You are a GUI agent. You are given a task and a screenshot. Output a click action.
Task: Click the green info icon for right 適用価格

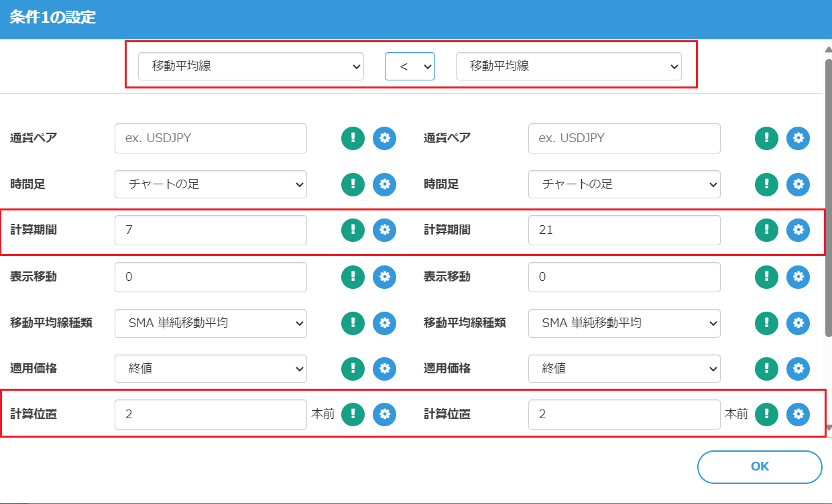(x=766, y=368)
